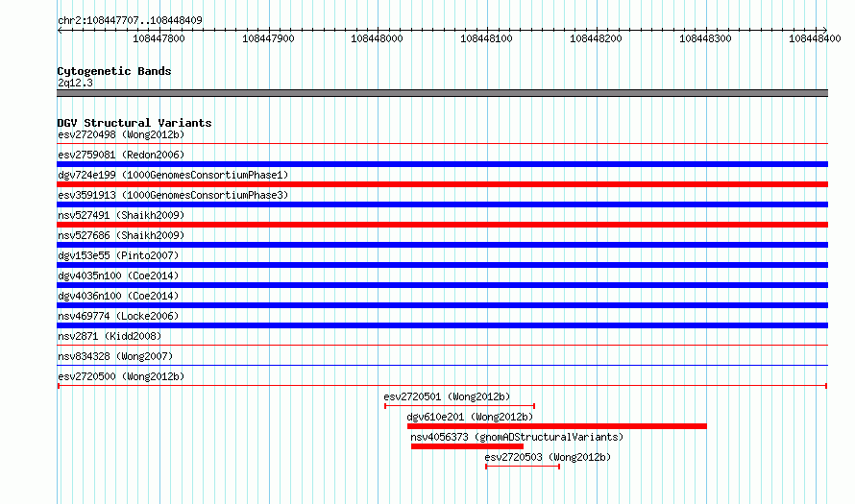Click the esv2720503 (Wong2012b) label

tap(548, 457)
